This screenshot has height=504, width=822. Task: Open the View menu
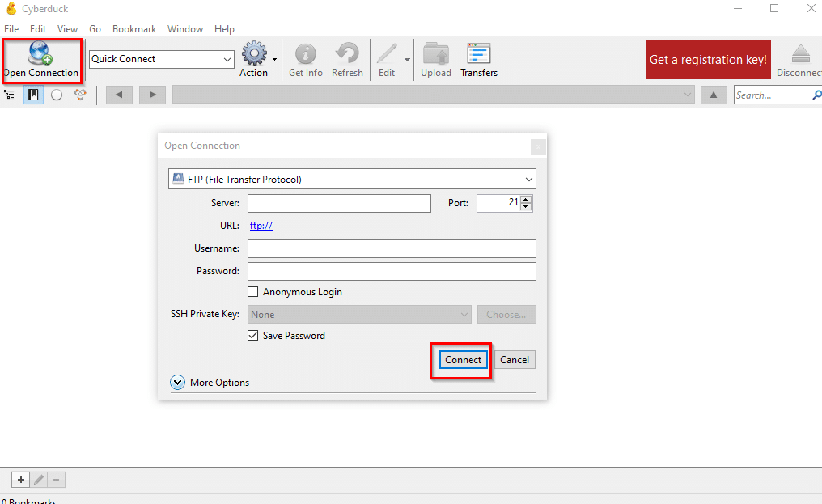coord(67,29)
